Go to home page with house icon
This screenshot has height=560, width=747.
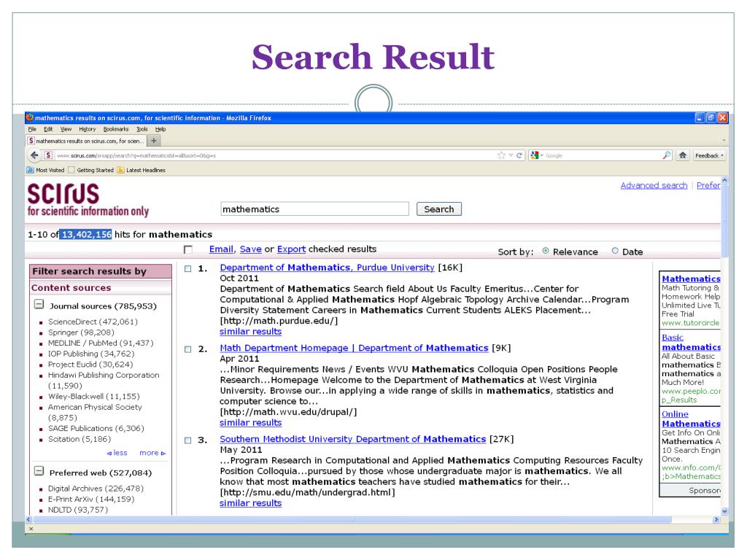(683, 155)
